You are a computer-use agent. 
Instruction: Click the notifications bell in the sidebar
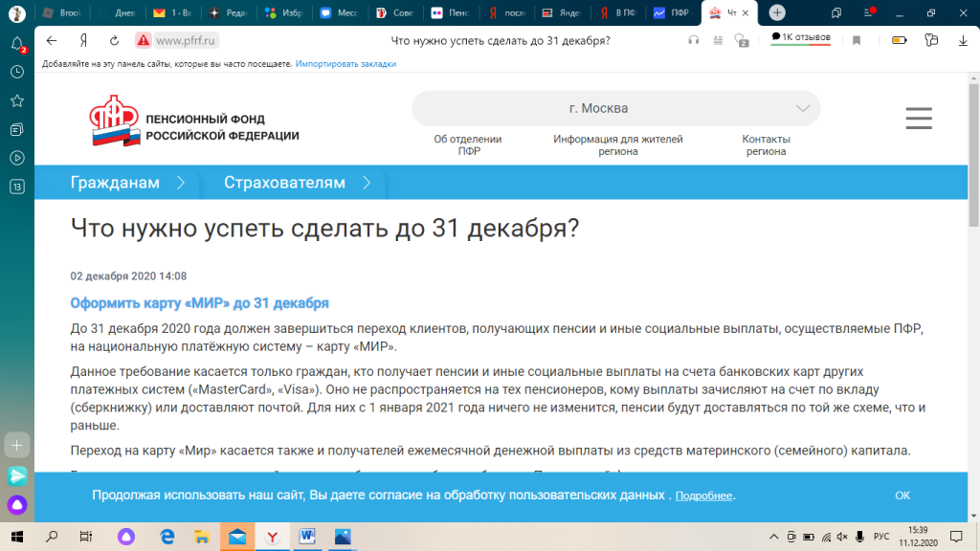(x=17, y=44)
